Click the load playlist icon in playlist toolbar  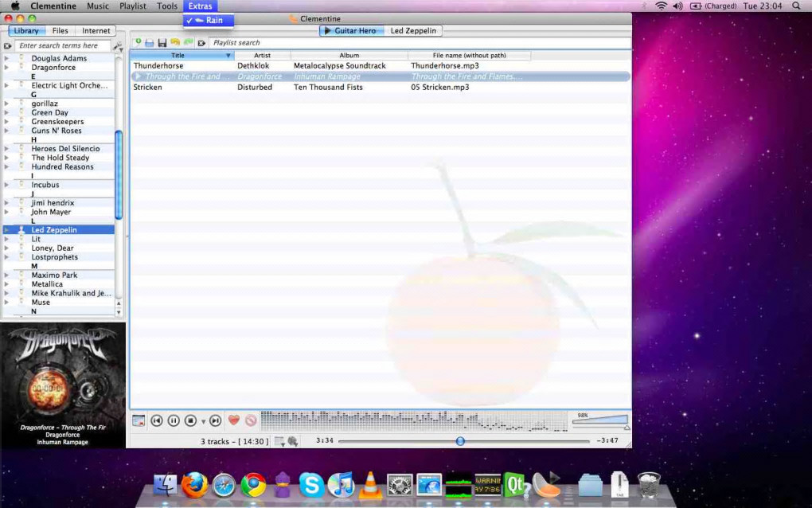click(x=150, y=43)
